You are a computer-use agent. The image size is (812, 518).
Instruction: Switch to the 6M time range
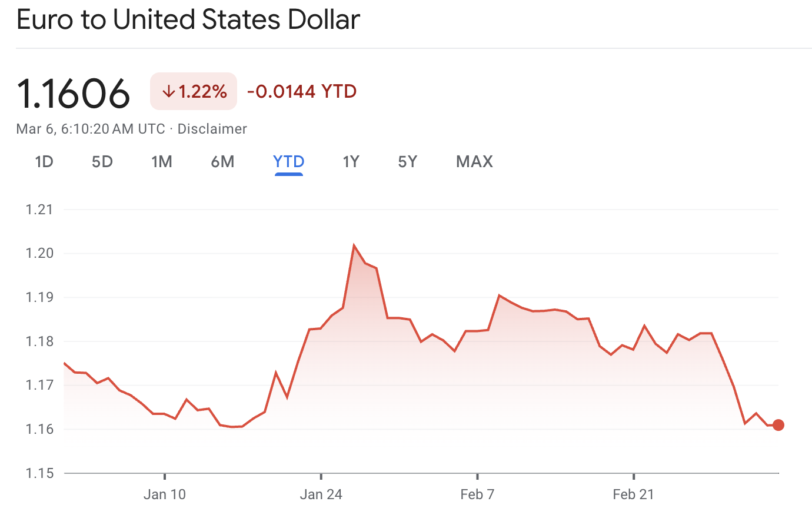tap(223, 161)
